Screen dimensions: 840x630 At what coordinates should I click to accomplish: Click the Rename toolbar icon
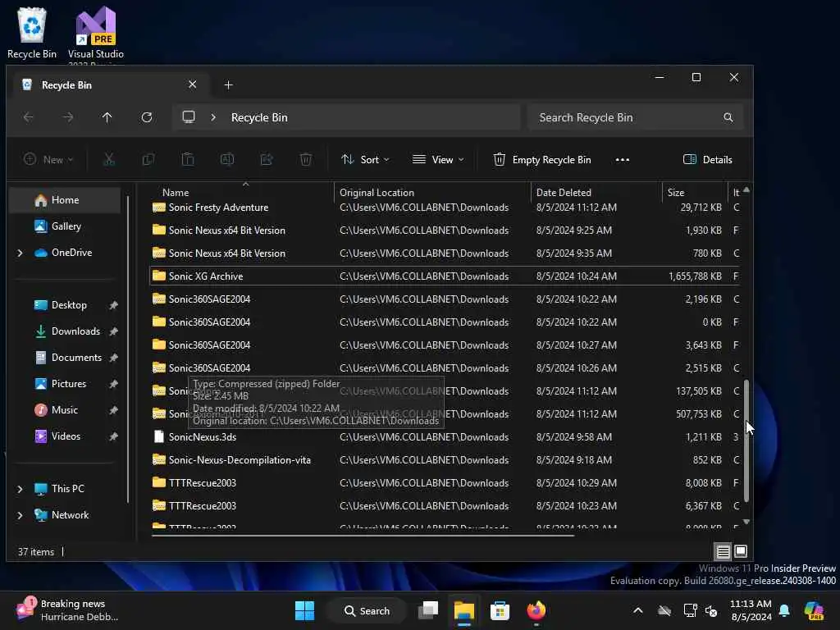(227, 160)
